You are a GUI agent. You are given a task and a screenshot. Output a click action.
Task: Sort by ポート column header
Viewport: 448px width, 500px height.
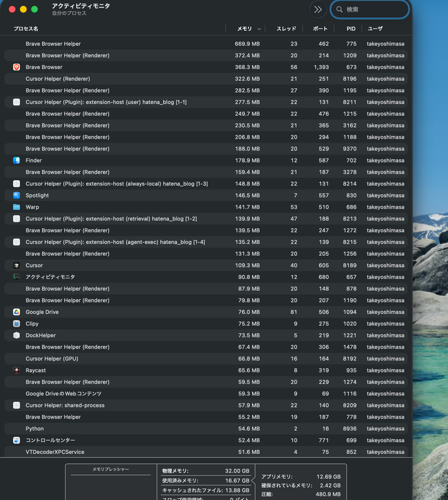click(320, 29)
